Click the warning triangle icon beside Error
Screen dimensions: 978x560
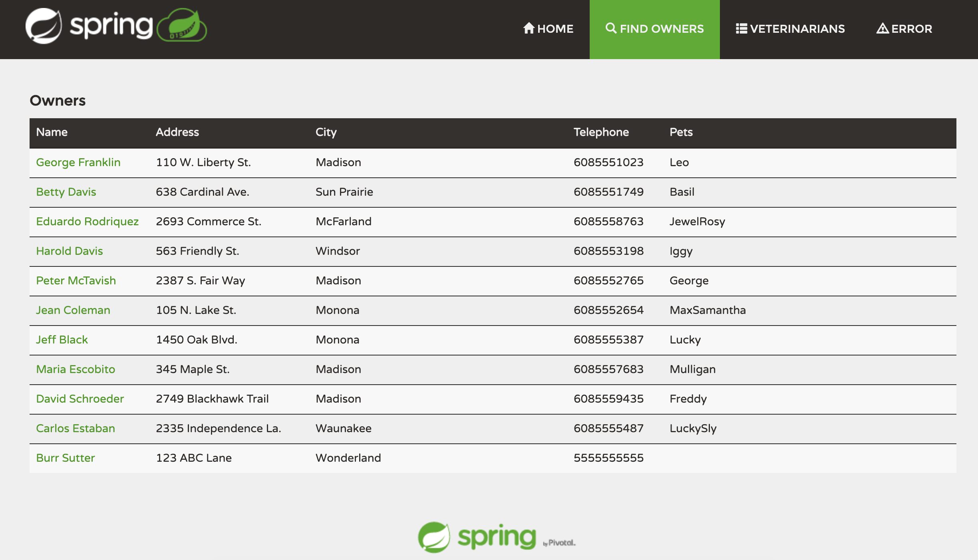882,28
